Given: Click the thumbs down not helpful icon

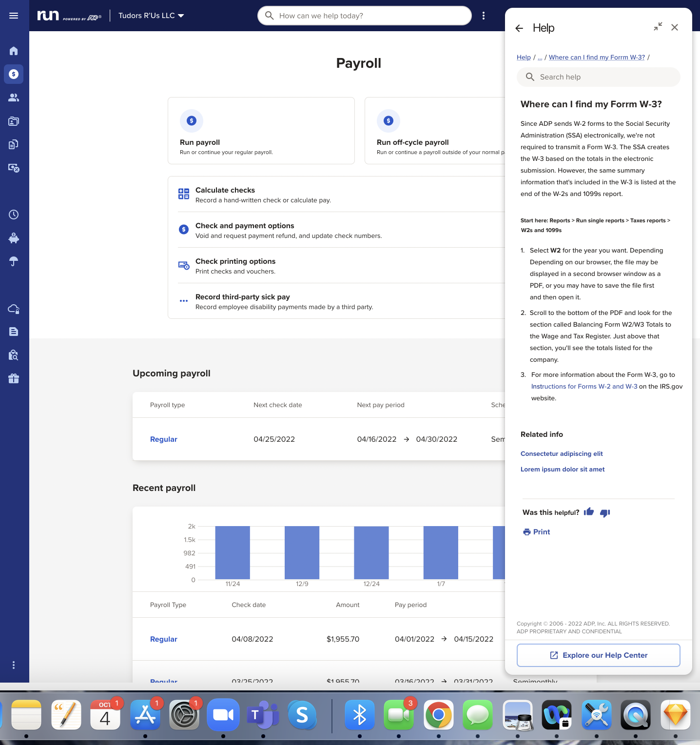Looking at the screenshot, I should [605, 513].
